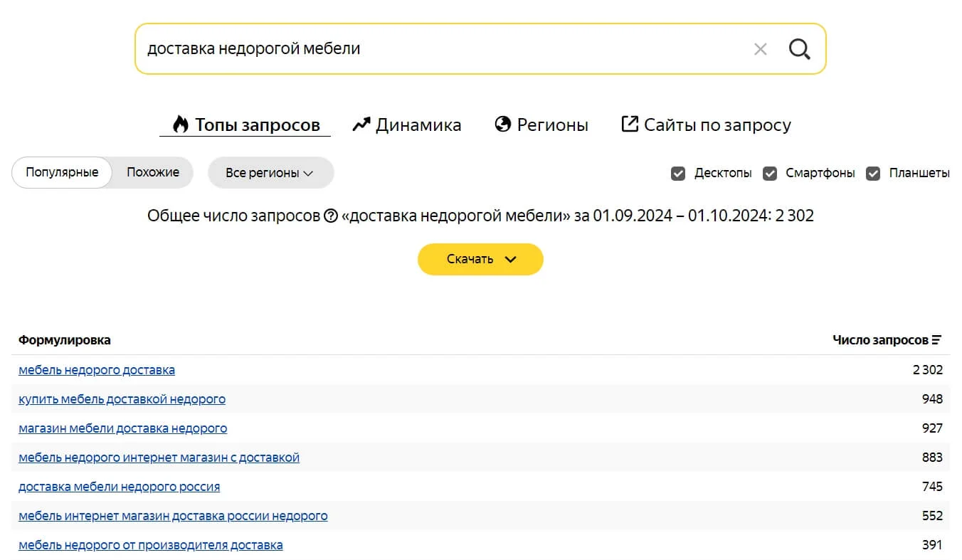Click the question mark help icon
962x560 pixels.
pyautogui.click(x=330, y=216)
